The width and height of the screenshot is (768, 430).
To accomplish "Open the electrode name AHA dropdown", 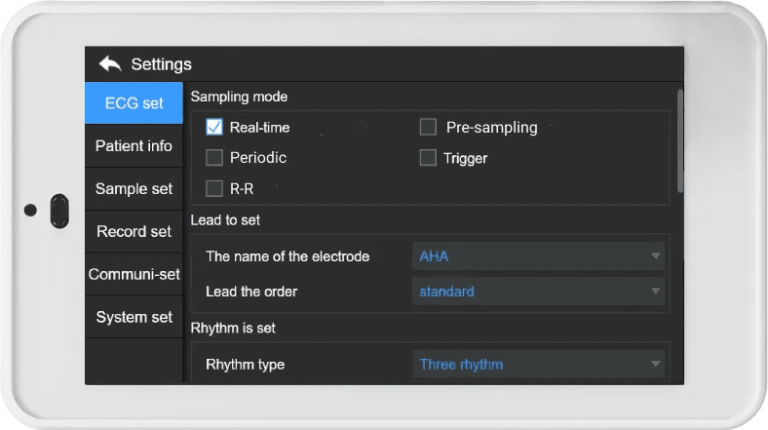I will tap(538, 256).
